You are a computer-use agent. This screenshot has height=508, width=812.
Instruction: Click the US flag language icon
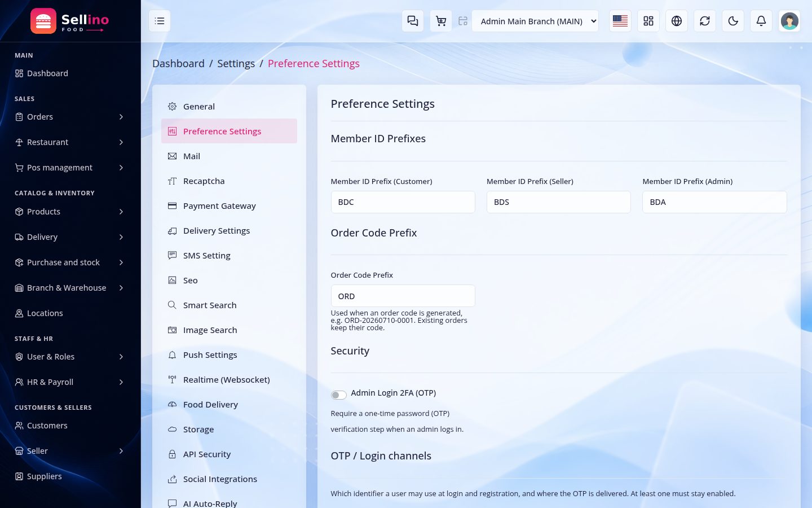tap(620, 21)
